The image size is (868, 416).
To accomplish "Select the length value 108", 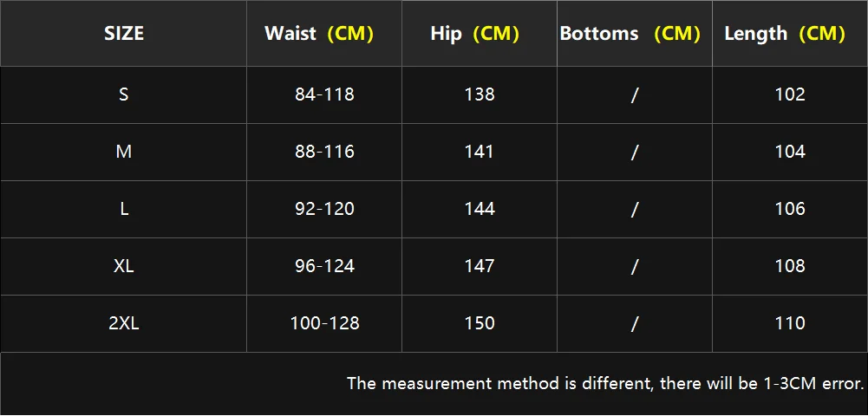I will click(790, 266).
